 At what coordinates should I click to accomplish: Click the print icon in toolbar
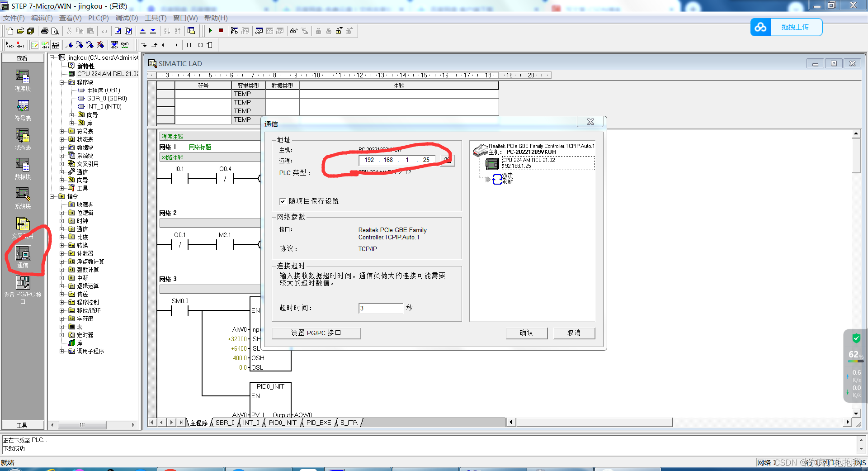pos(45,31)
